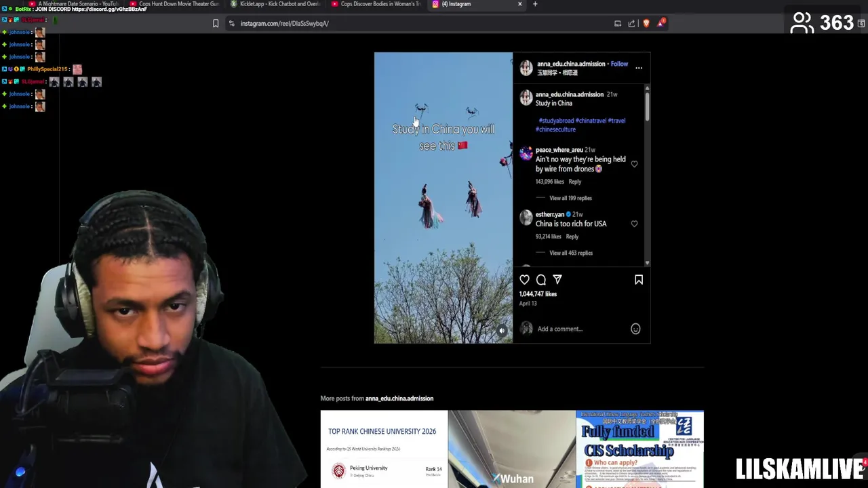Viewport: 868px width, 488px height.
Task: Click the comment bubble icon
Action: [x=541, y=279]
